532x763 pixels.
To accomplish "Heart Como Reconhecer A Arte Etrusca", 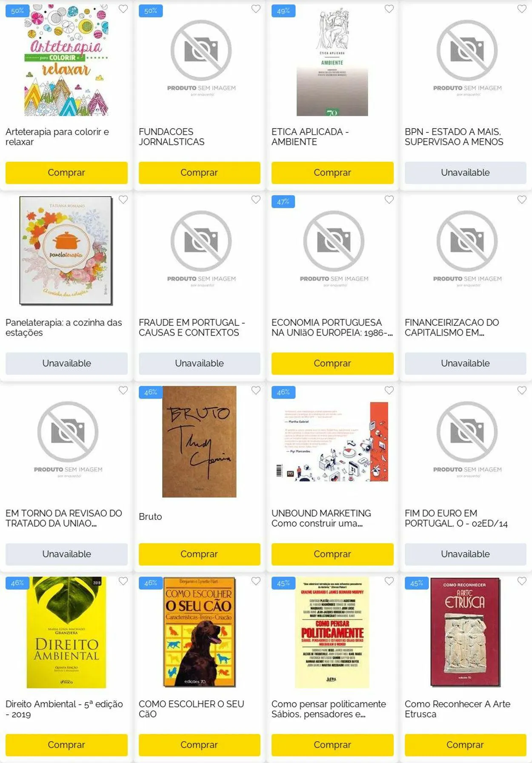I will click(522, 581).
